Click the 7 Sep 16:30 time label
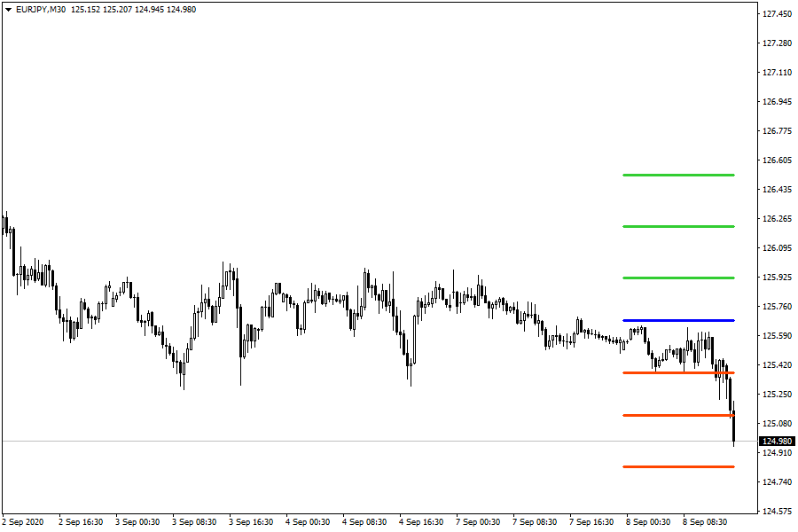Viewport: 798px width, 532px height. tap(590, 522)
